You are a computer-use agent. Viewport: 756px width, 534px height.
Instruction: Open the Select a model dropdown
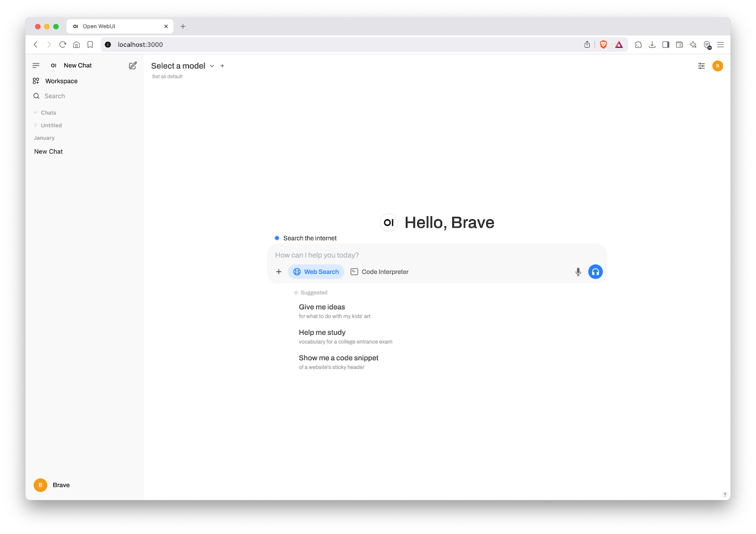tap(182, 66)
